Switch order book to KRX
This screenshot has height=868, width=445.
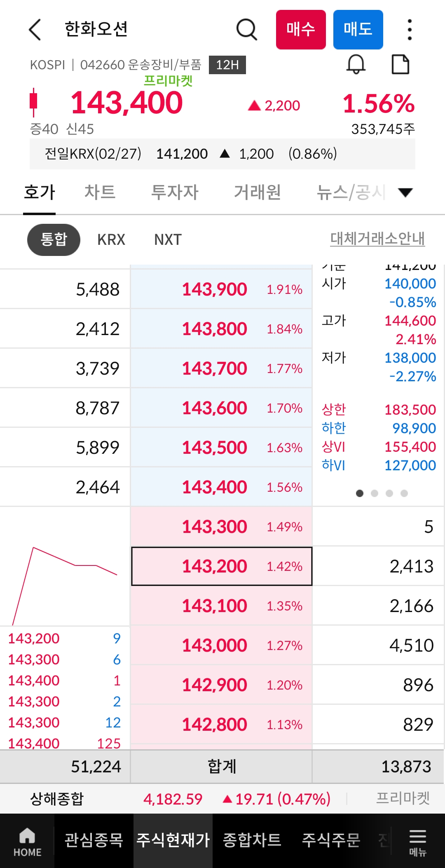pyautogui.click(x=111, y=239)
